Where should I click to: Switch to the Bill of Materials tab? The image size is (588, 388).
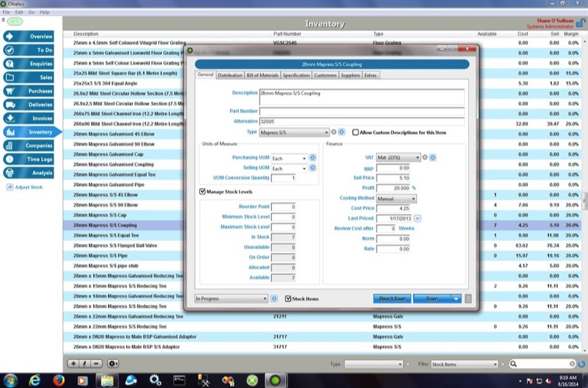(x=262, y=75)
